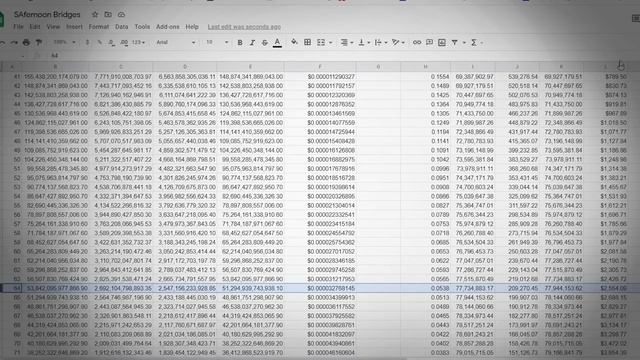Viewport: 640px width, 360px height.
Task: Click the move to folder icon
Action: [108, 14]
